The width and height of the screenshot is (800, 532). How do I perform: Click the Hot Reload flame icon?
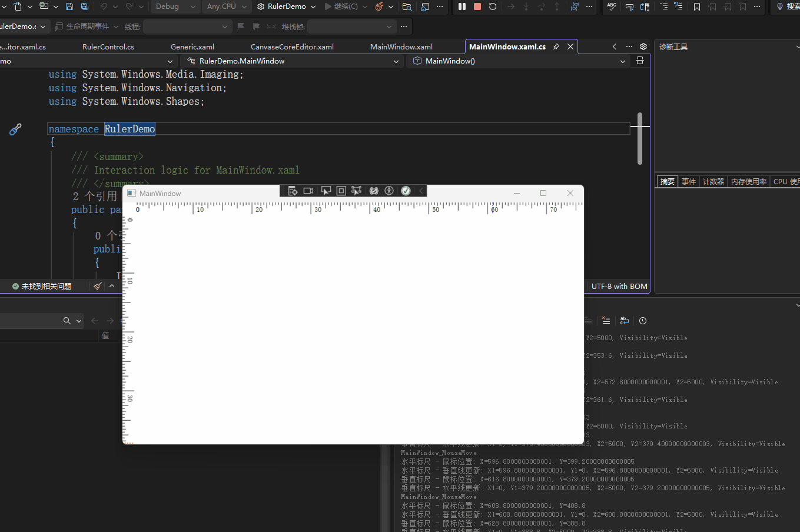[379, 6]
